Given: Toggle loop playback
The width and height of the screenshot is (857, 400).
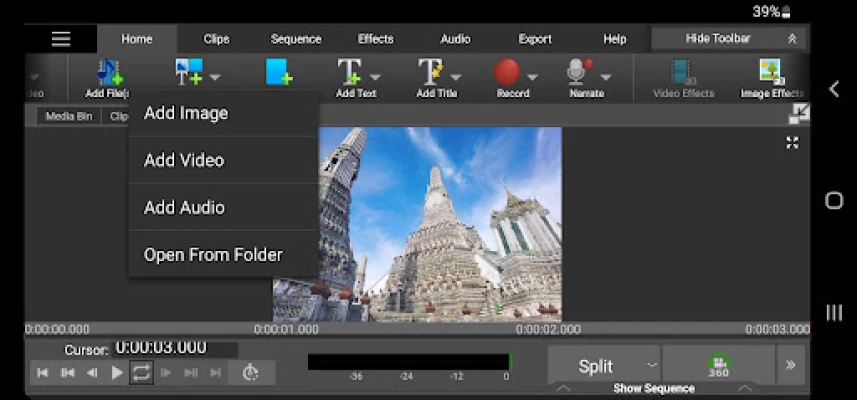Looking at the screenshot, I should tap(141, 373).
